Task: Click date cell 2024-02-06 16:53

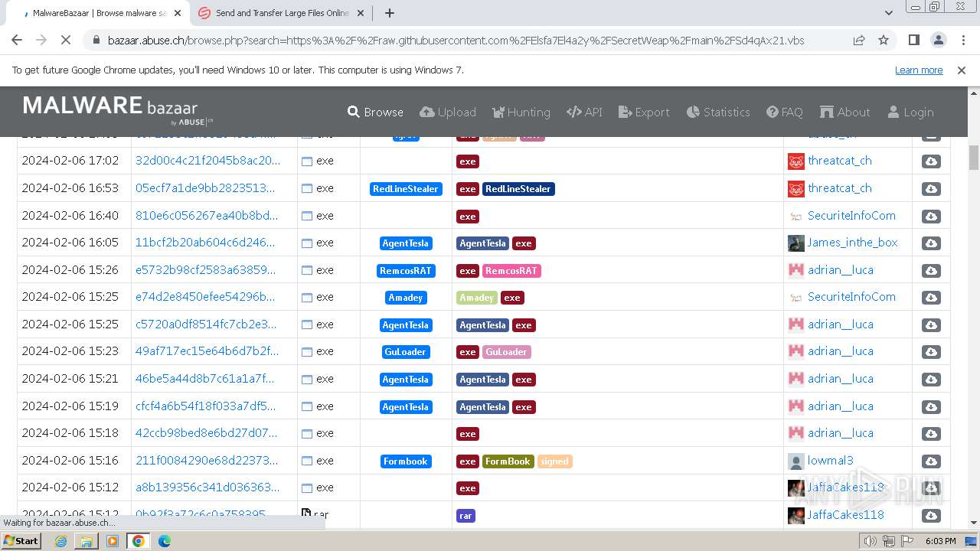Action: point(70,188)
